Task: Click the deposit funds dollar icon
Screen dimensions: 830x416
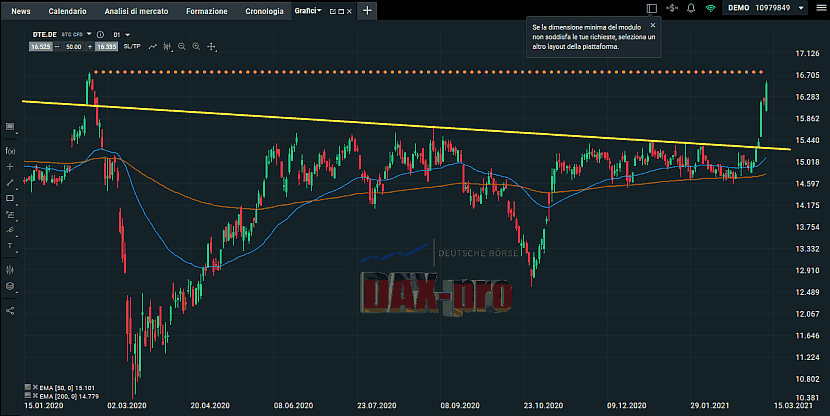Action: point(672,8)
